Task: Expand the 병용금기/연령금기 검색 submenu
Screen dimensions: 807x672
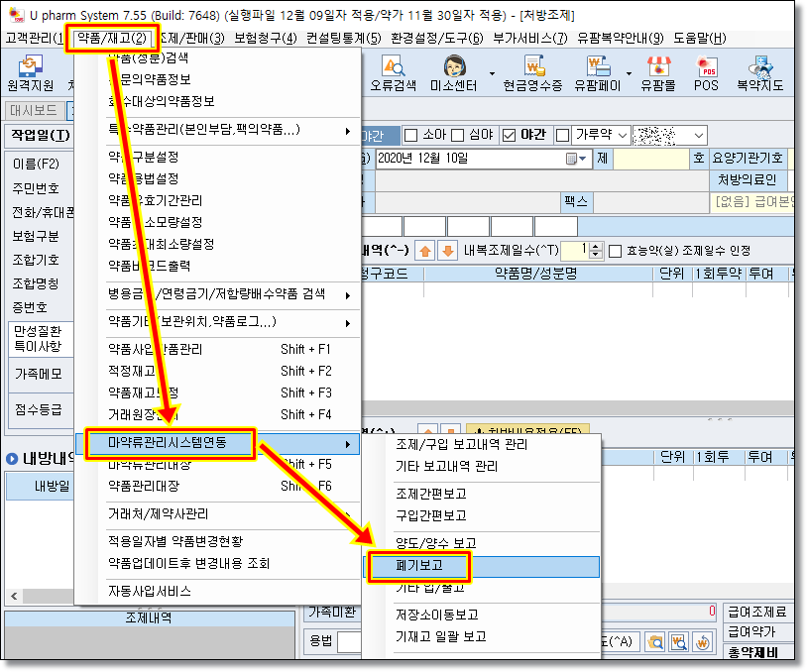Action: click(x=228, y=294)
